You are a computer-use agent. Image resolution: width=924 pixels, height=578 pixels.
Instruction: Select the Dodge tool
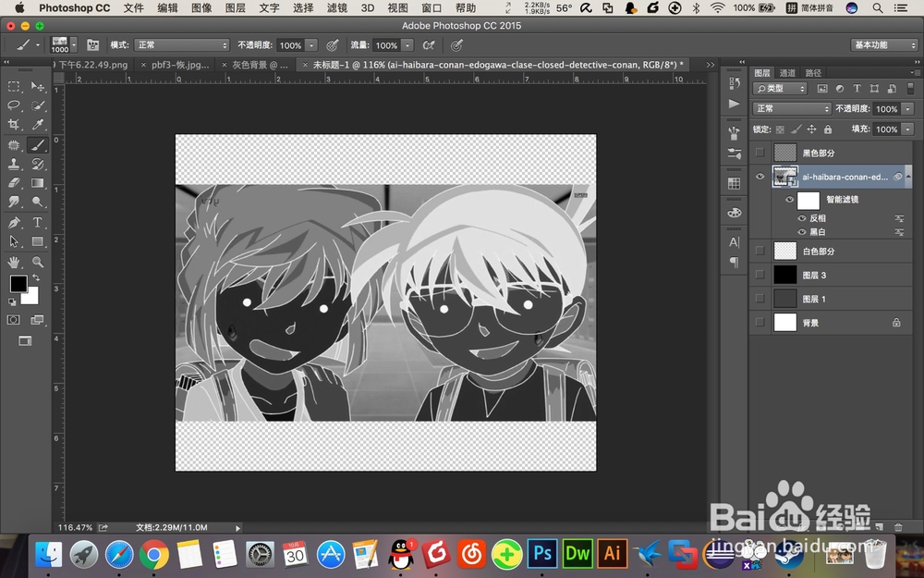[37, 202]
